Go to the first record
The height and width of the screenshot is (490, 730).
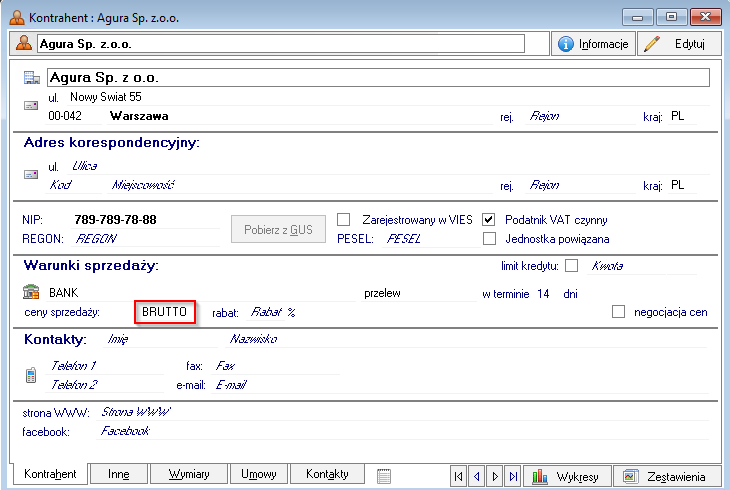click(x=458, y=476)
